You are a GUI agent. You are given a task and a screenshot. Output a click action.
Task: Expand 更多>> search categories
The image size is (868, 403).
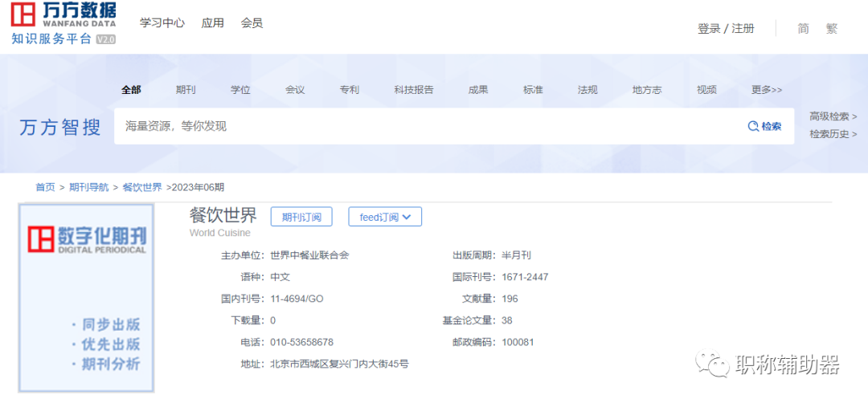pos(767,90)
